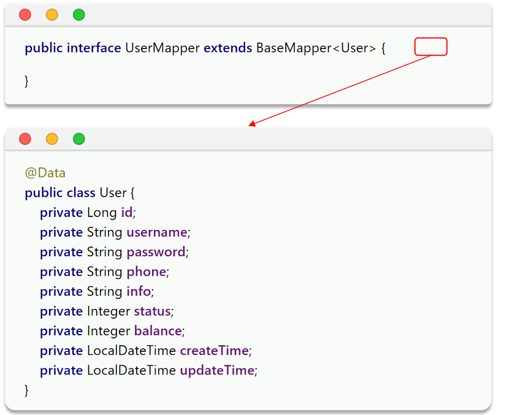This screenshot has height=415, width=532.
Task: Click the green maximize dot on the UserMapper window
Action: coord(79,15)
